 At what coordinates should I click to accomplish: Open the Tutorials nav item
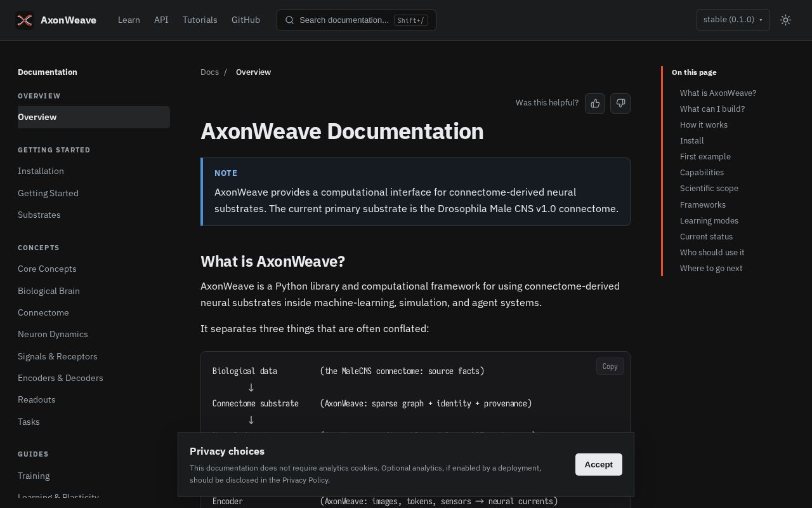tap(200, 20)
